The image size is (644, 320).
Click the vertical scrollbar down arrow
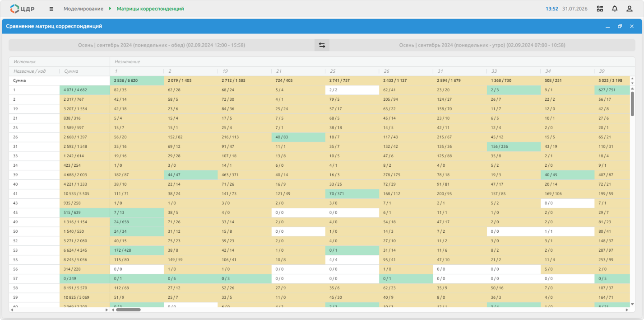point(632,304)
